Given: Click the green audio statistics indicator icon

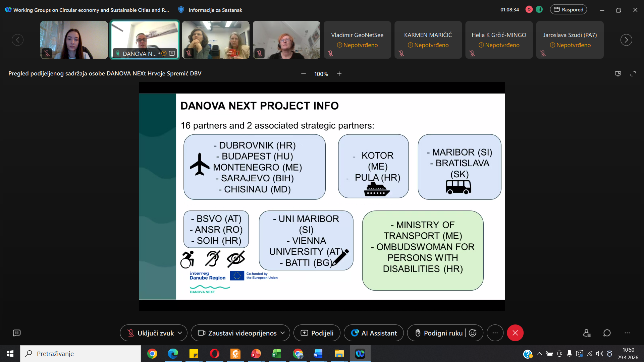Looking at the screenshot, I should click(x=539, y=9).
